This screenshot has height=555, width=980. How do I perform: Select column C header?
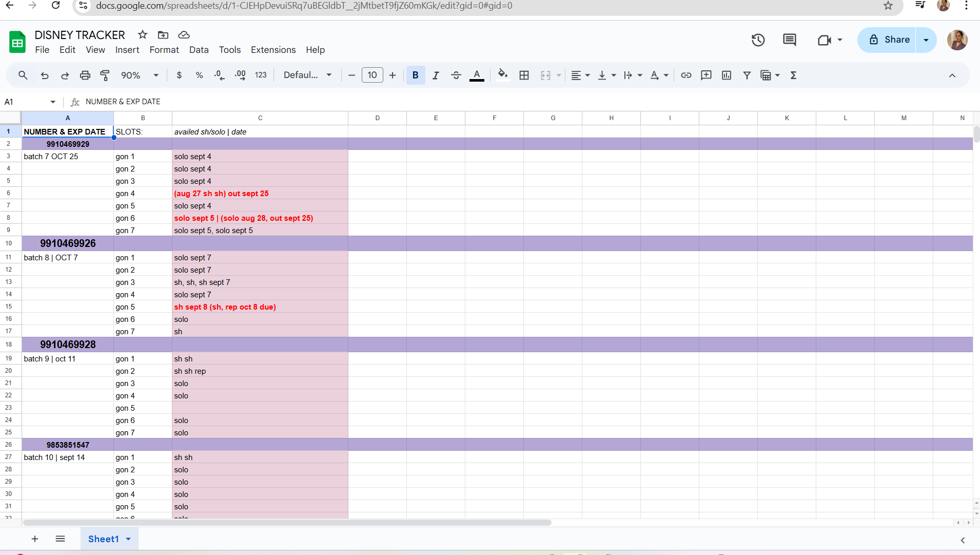(x=260, y=118)
